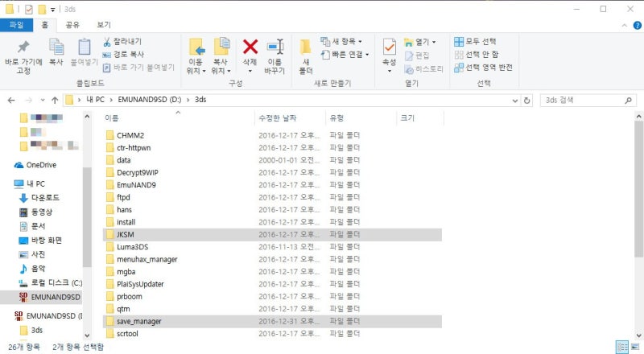The height and width of the screenshot is (354, 644).
Task: Open 동영상 videos in sidebar
Action: pos(36,212)
